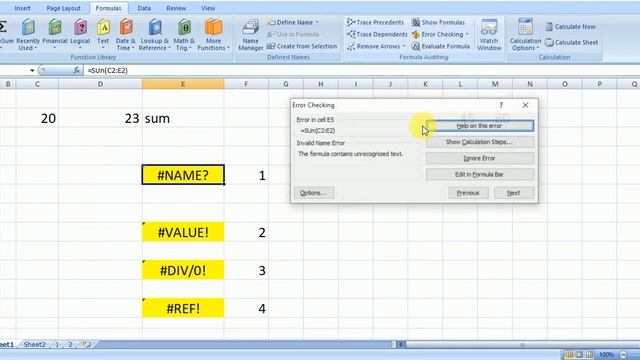Switch to the Data tab
This screenshot has height=360, width=640.
(x=144, y=8)
